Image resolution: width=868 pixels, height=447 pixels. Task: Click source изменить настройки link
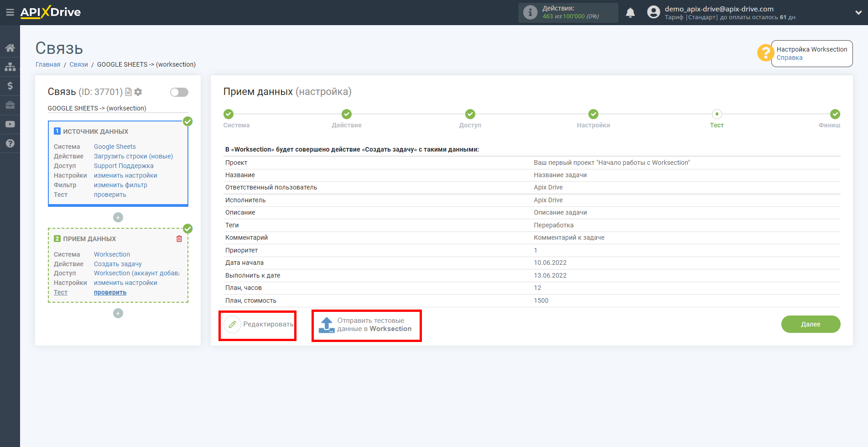(125, 175)
